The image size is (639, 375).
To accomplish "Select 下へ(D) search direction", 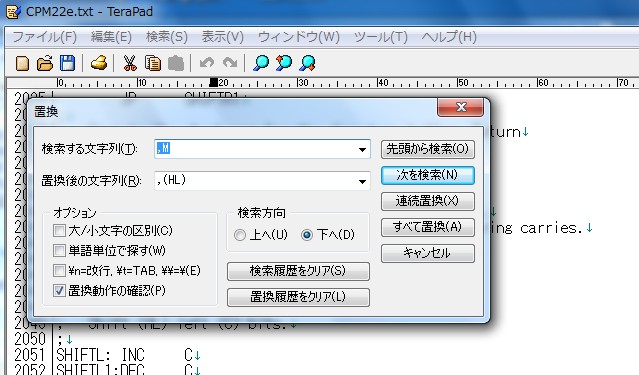I will 307,235.
